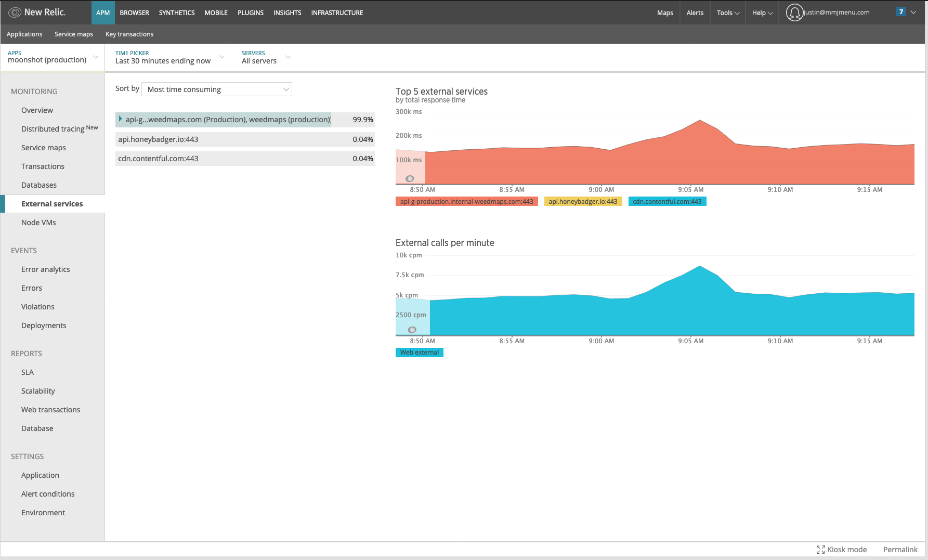This screenshot has height=560, width=928.
Task: Open the user avatar icon next to justin@mmjmenu.com
Action: click(794, 12)
